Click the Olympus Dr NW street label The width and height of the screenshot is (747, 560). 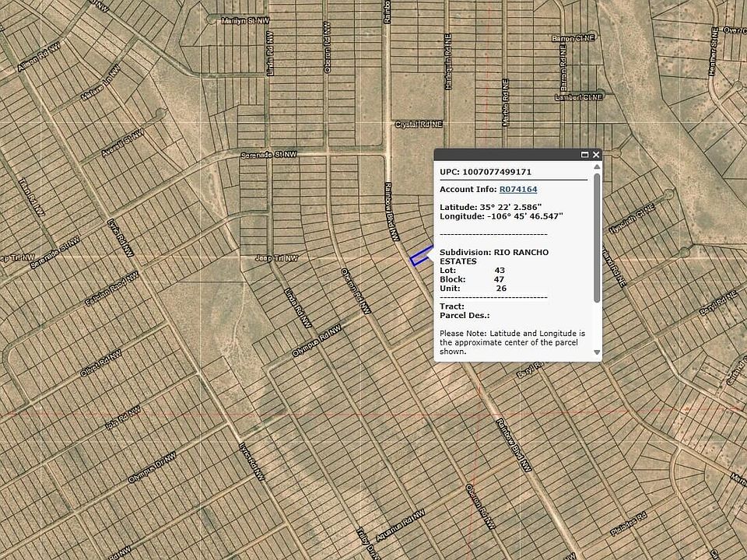[x=152, y=467]
